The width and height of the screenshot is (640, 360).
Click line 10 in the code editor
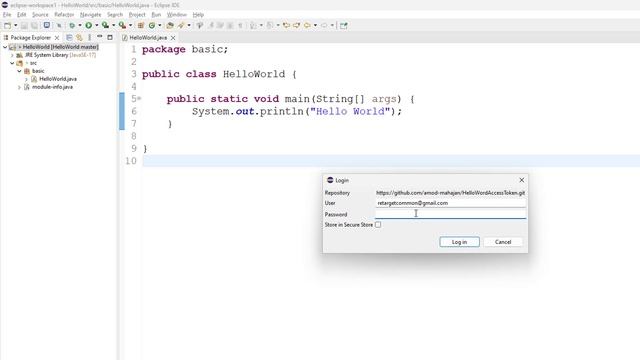click(391, 161)
